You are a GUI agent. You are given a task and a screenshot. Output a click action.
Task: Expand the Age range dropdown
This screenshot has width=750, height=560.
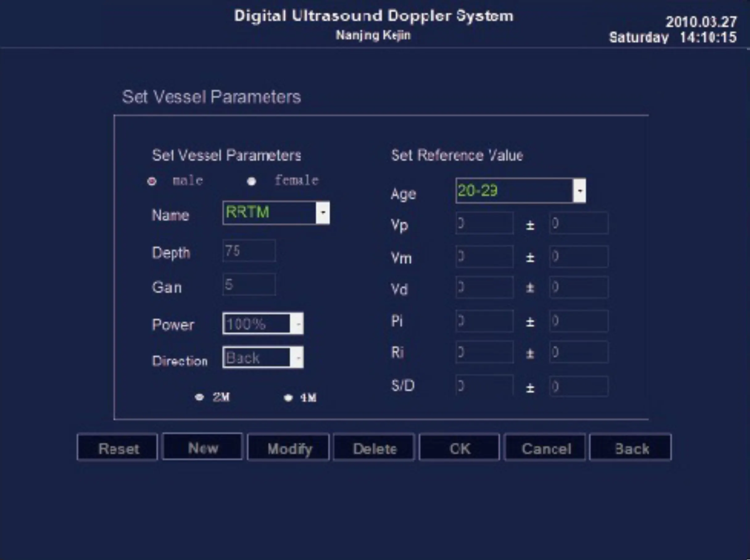pyautogui.click(x=579, y=191)
